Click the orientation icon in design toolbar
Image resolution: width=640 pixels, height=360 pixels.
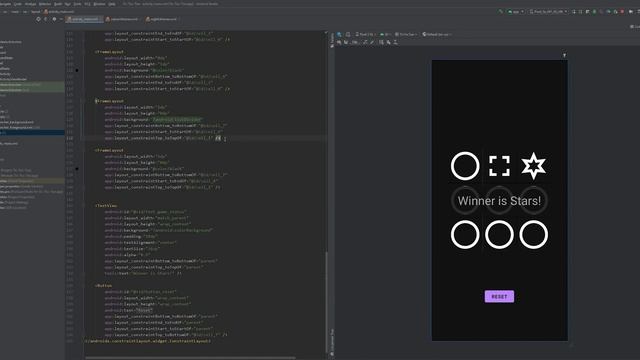(x=348, y=34)
